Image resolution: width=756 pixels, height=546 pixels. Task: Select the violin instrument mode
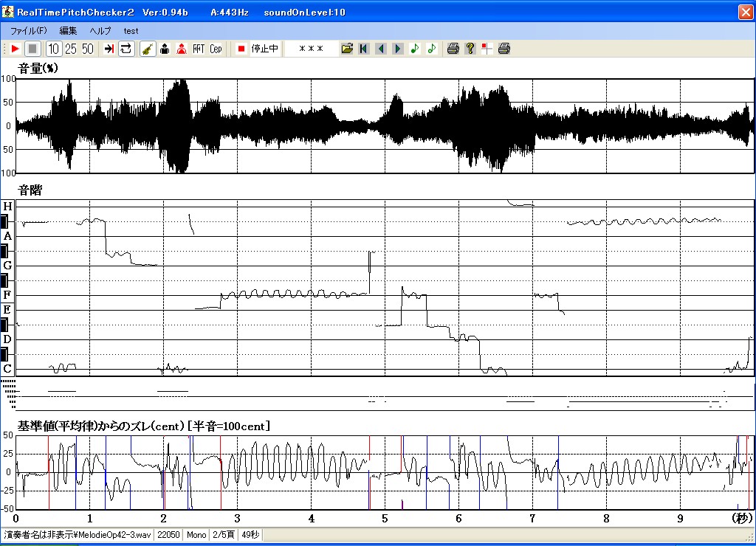tap(148, 49)
